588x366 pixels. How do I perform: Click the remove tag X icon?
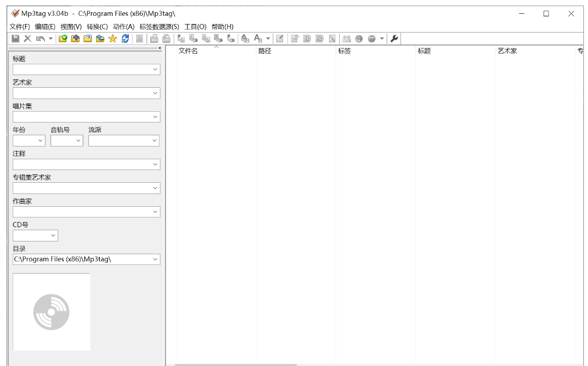point(28,39)
